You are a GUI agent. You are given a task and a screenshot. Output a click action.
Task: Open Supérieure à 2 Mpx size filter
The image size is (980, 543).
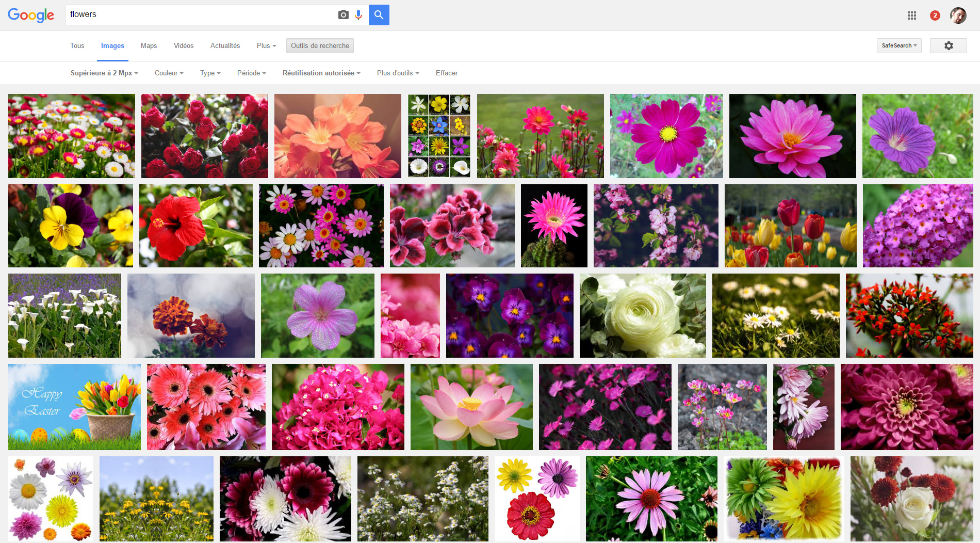pyautogui.click(x=104, y=73)
